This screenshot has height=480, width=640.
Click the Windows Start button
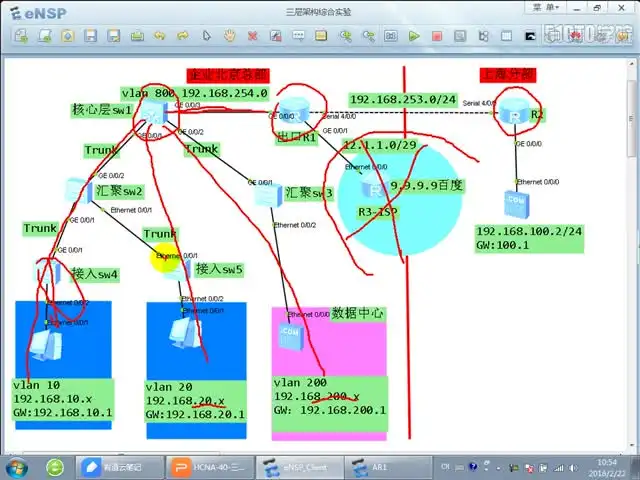17,466
